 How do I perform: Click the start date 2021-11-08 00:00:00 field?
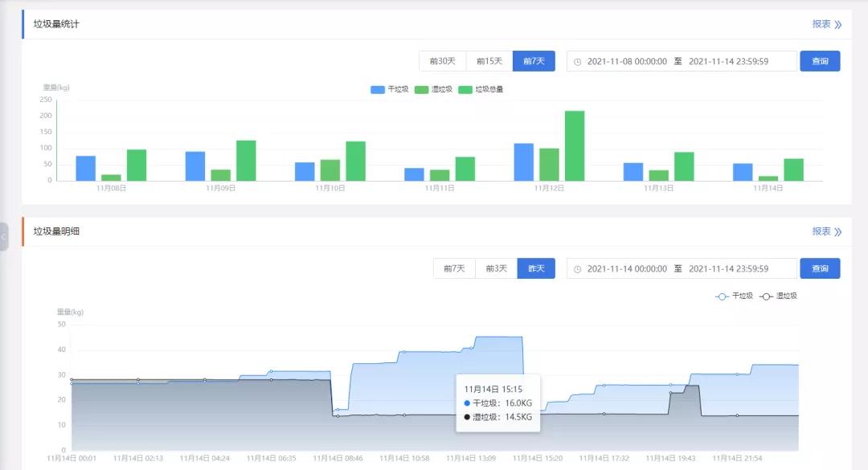point(627,62)
